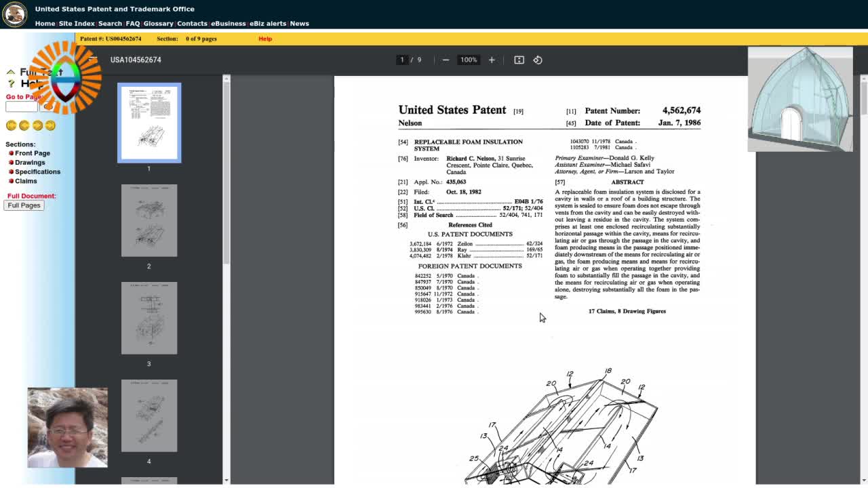The image size is (868, 488).
Task: Zoom in with the plus icon
Action: [x=492, y=60]
